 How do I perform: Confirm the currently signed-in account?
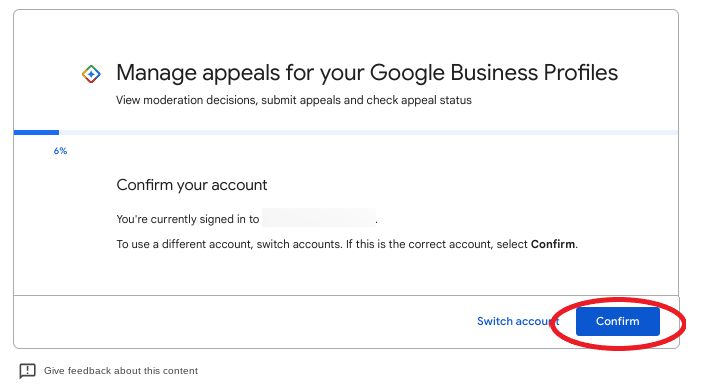(x=617, y=321)
